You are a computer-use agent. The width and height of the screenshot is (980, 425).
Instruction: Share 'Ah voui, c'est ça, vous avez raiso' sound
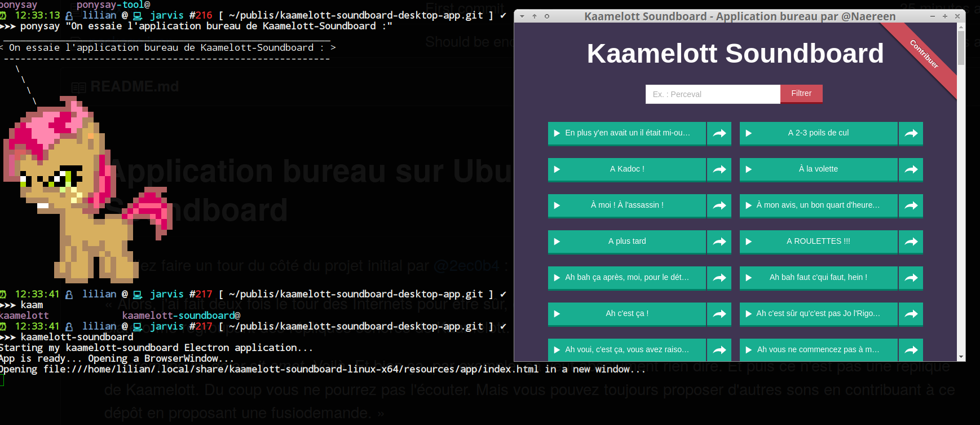(719, 349)
